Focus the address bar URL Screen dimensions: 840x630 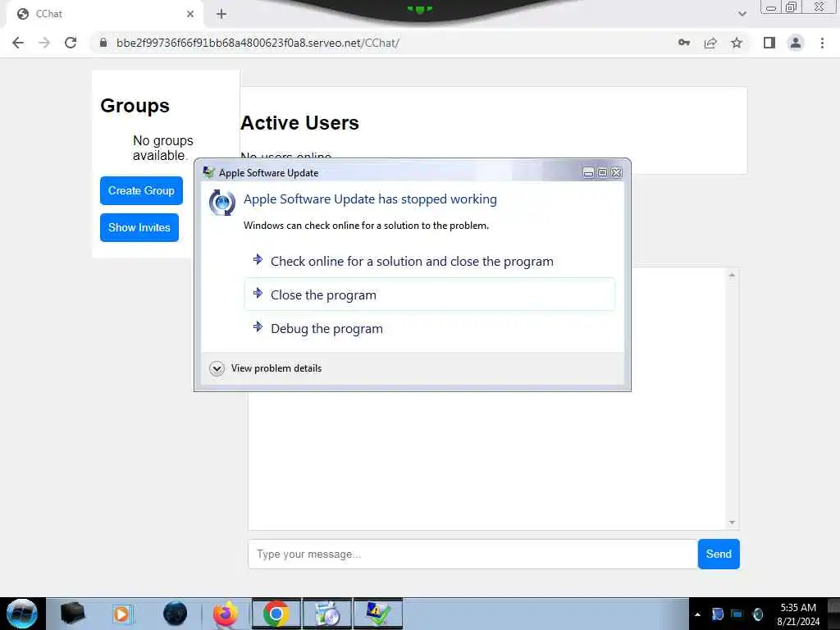click(258, 43)
